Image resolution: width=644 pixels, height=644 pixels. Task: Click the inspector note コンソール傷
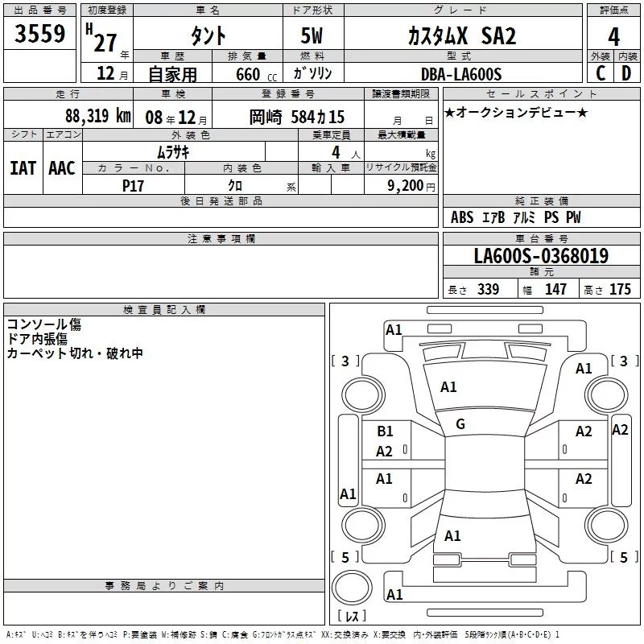(x=44, y=324)
